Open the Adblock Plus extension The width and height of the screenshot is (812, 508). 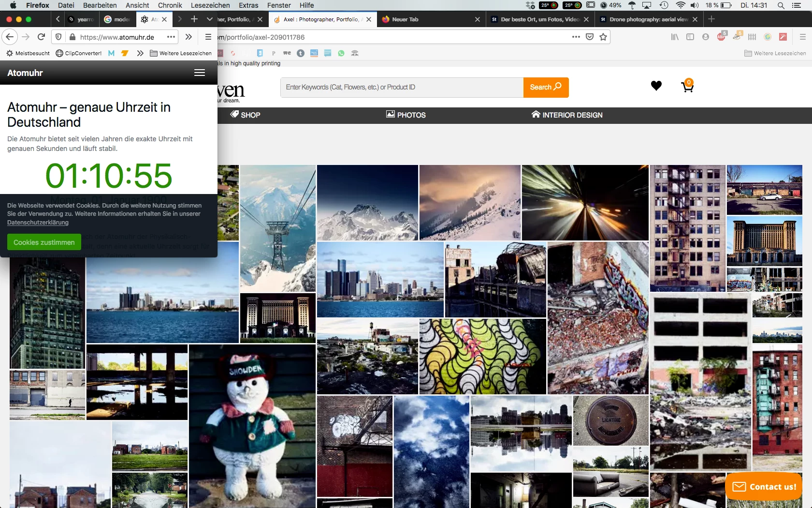tap(721, 36)
